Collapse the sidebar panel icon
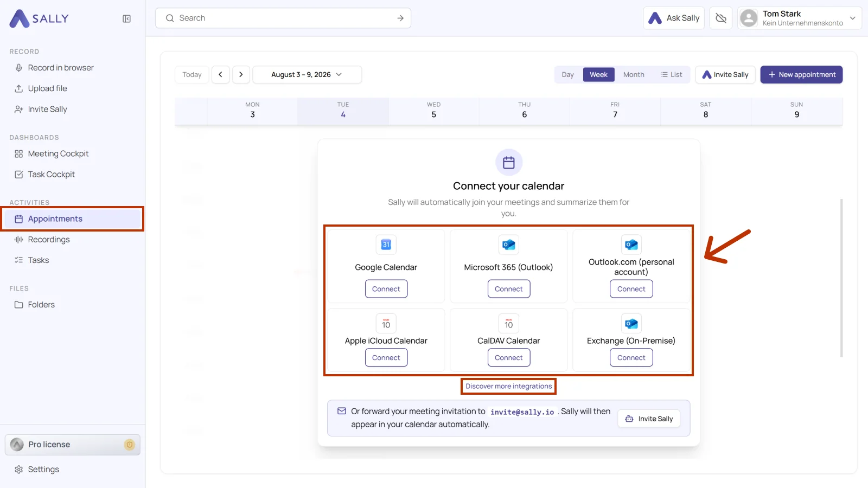 pyautogui.click(x=127, y=19)
